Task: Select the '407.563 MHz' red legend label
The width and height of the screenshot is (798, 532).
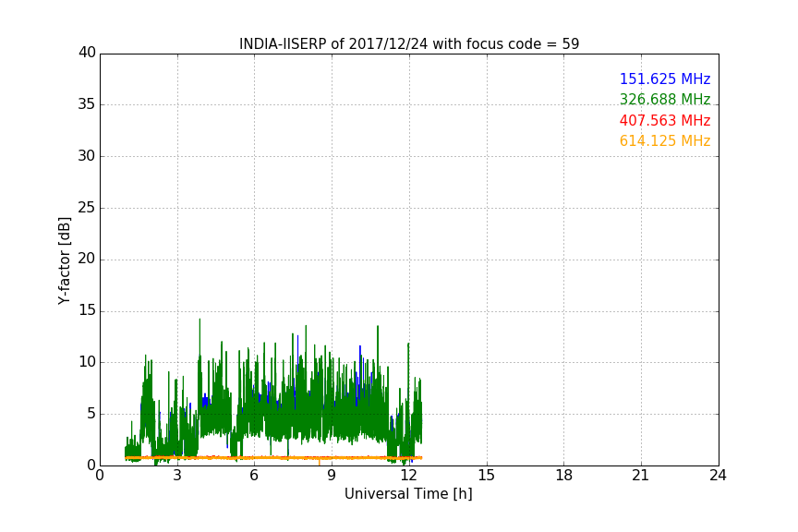Action: click(x=665, y=121)
